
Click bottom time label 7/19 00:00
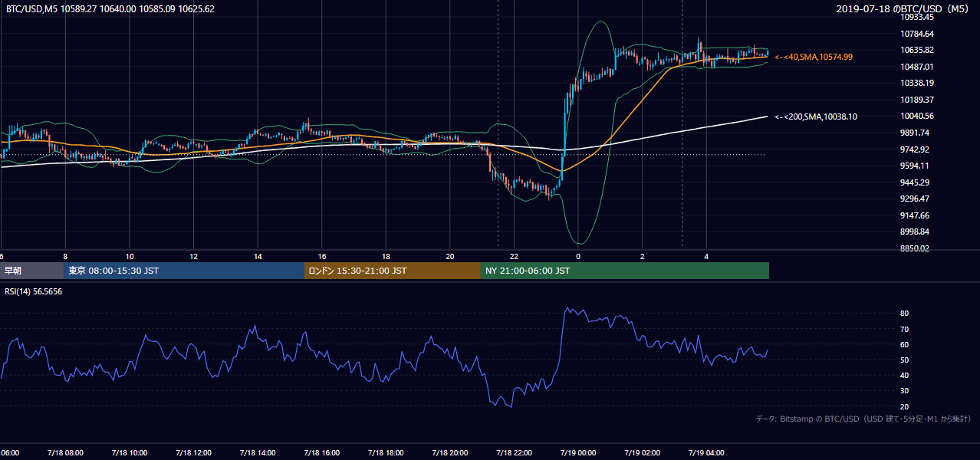pos(577,452)
